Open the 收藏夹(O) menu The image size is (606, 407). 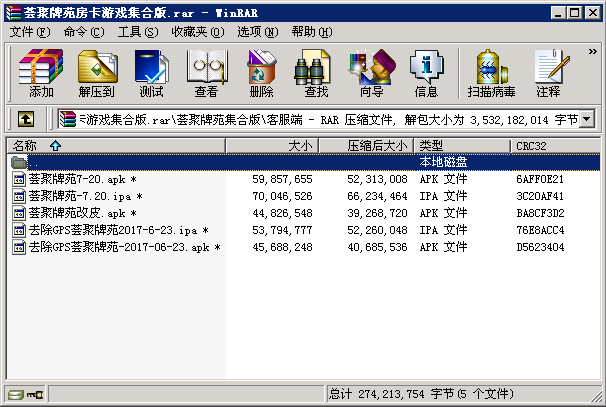tap(191, 32)
